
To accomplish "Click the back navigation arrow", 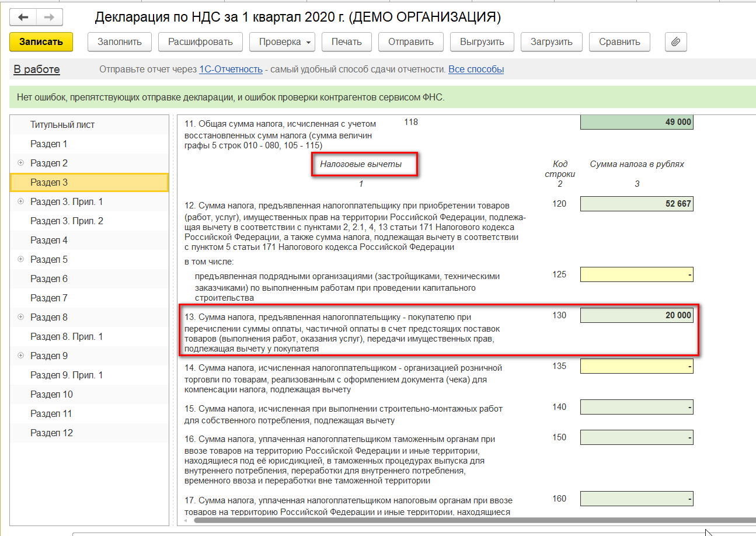I will click(23, 18).
